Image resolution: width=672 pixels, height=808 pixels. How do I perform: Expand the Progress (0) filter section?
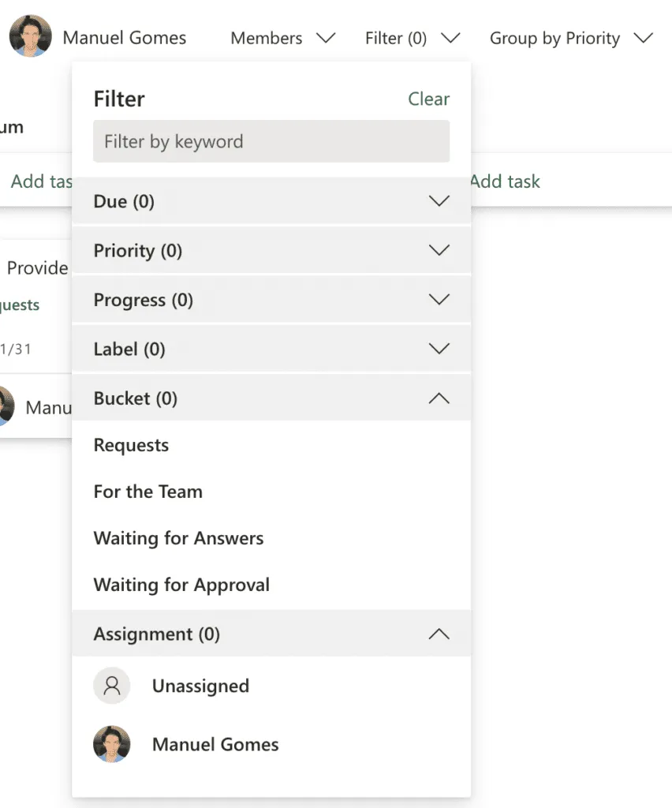[438, 300]
